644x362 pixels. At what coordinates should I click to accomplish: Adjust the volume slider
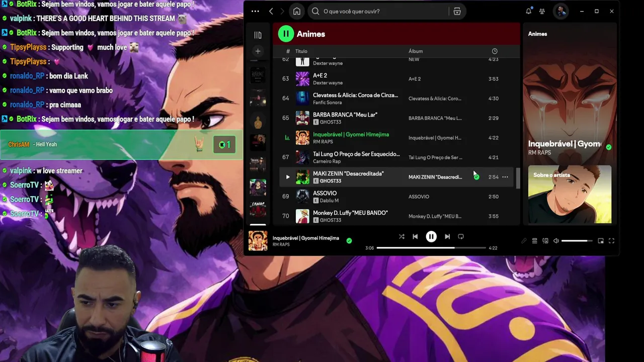coord(577,241)
